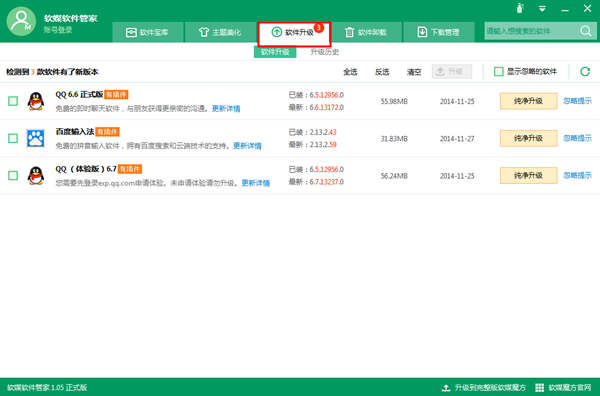Open 更新详情 for 百度输入法
The width and height of the screenshot is (600, 396).
[x=247, y=146]
